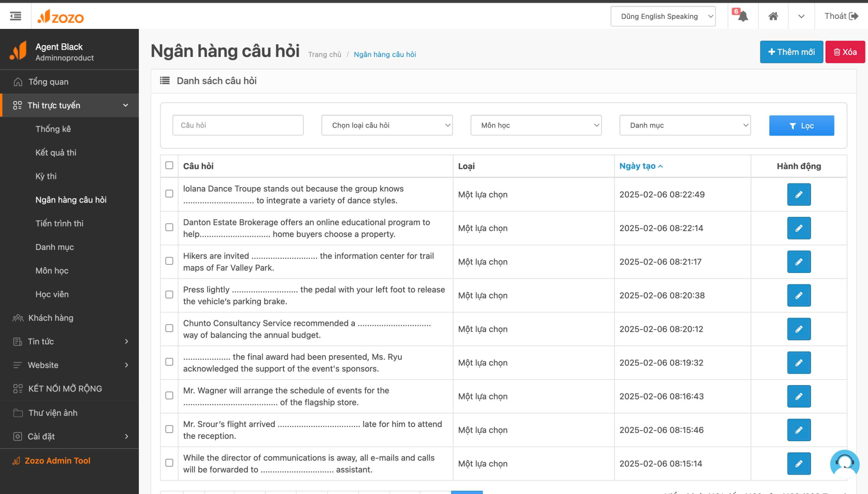Screen dimensions: 868x494
Task: Select Ngân hàng câu hỏi in sidebar
Action: tap(71, 200)
